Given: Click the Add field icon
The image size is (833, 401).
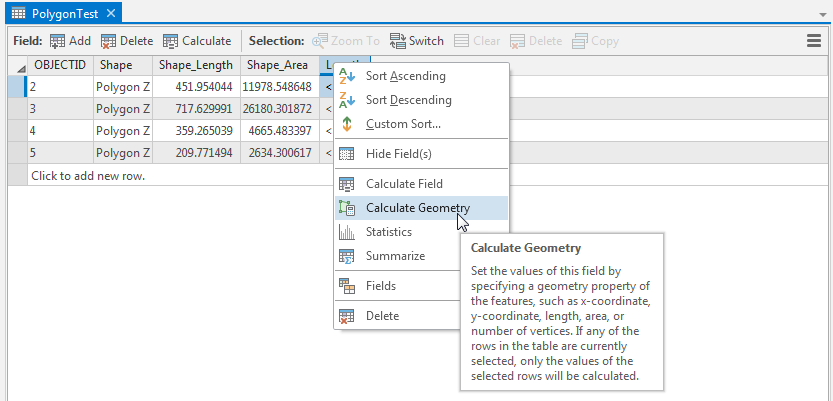Looking at the screenshot, I should click(57, 41).
